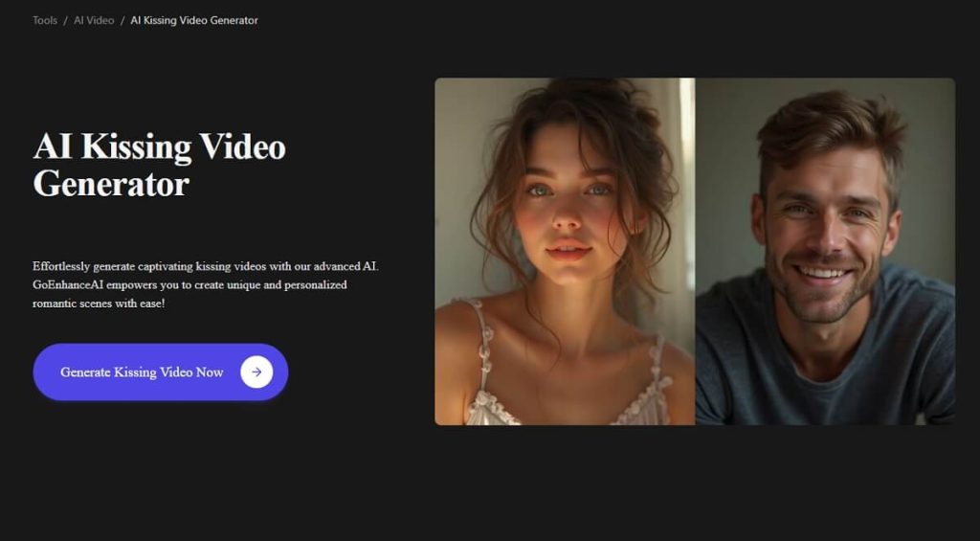Click the white arrow circle icon
Screen dimensions: 980x541
pos(256,372)
